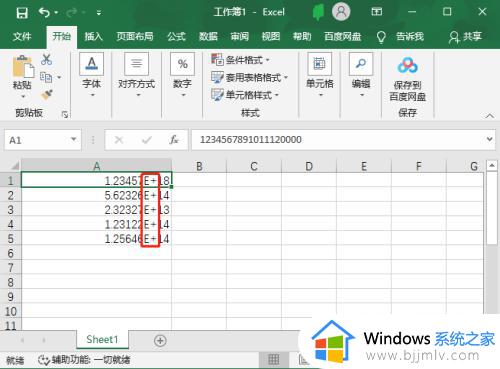Open the 百度网盘 ribbon tab
The height and width of the screenshot is (369, 500).
[x=343, y=36]
